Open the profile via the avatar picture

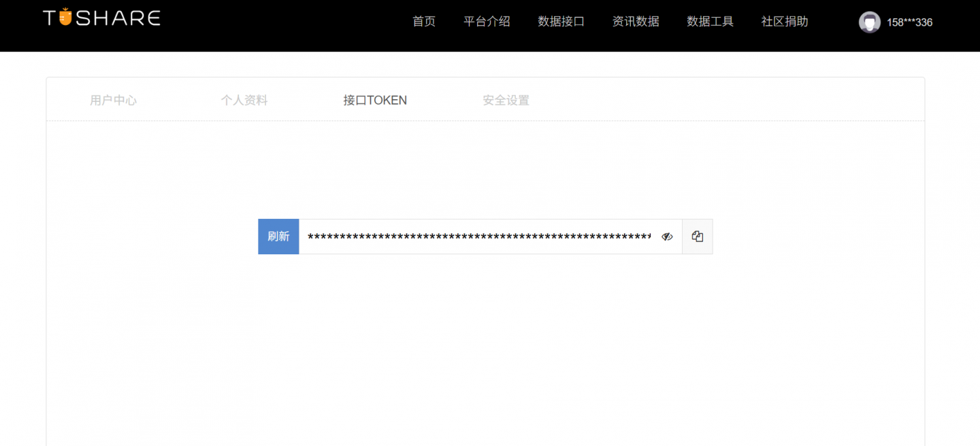pos(869,22)
